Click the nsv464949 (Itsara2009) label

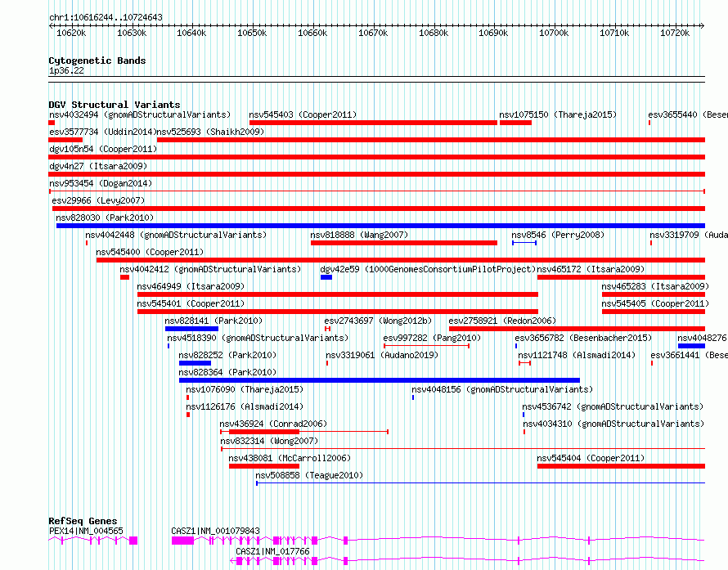point(191,286)
